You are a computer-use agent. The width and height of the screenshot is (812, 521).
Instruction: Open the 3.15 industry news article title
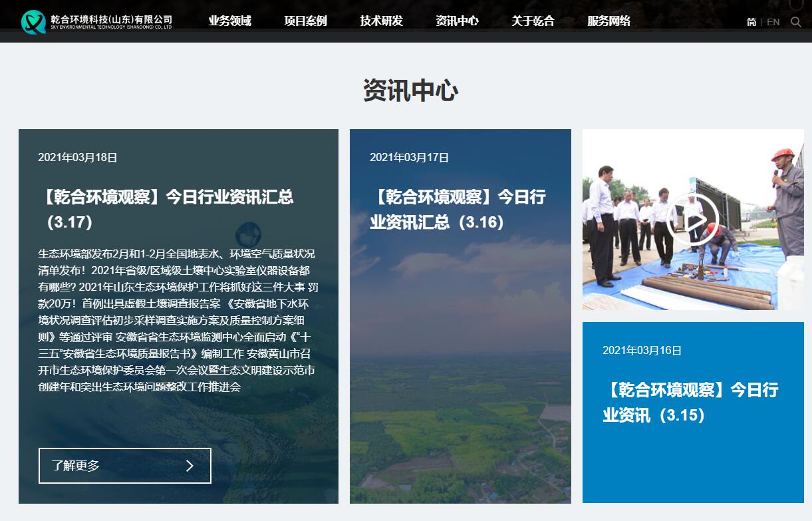tap(690, 402)
